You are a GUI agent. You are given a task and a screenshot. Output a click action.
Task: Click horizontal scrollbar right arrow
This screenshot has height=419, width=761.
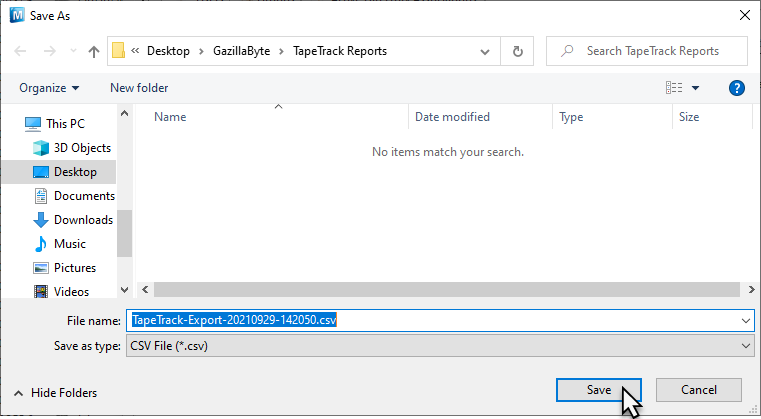point(751,289)
